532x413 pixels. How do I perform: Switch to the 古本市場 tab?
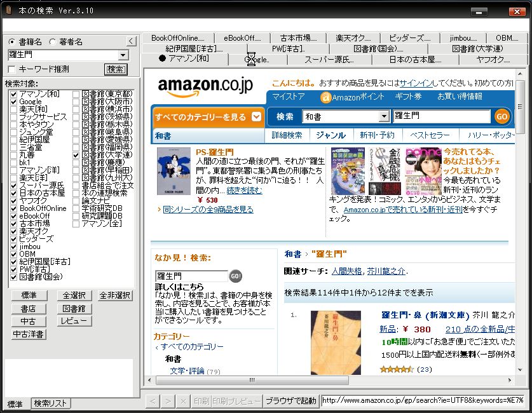(x=298, y=38)
